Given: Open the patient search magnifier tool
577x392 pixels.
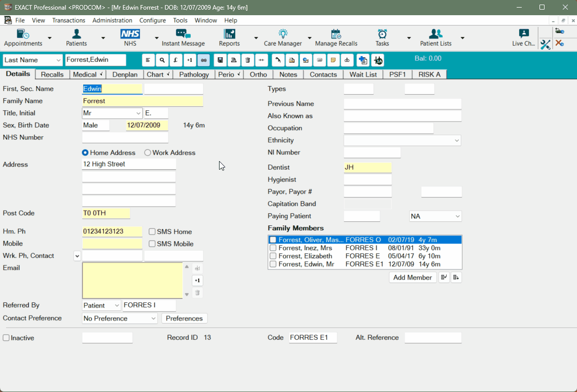Looking at the screenshot, I should click(162, 60).
